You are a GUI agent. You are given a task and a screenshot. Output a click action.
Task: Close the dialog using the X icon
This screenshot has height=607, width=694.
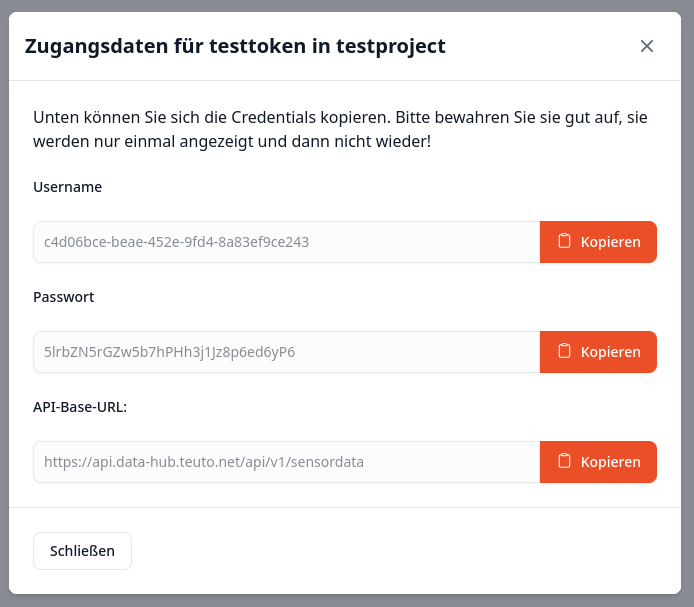click(647, 46)
